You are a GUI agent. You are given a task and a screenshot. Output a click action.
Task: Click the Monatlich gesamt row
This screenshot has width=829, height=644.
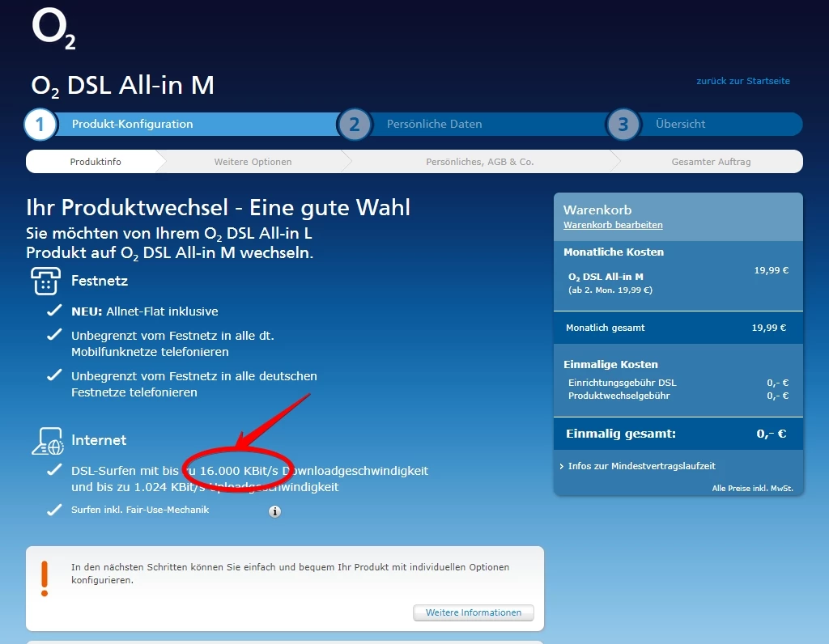tap(678, 328)
